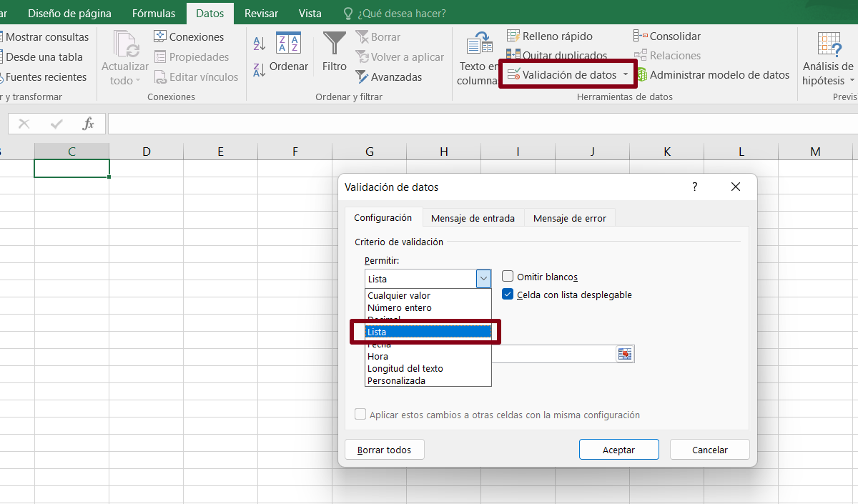
Task: Open the Vista ribbon tab
Action: [x=310, y=14]
